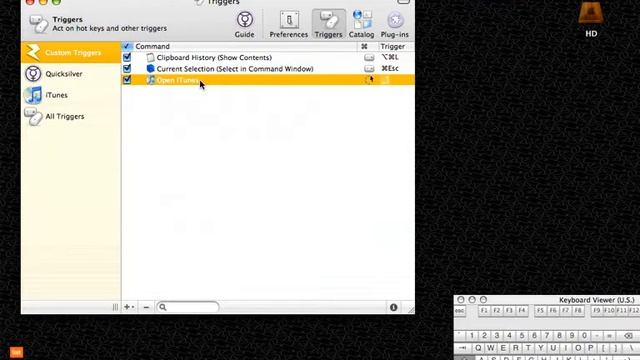Viewport: 640px width, 360px height.
Task: Remove trigger with the minus button
Action: [x=146, y=307]
